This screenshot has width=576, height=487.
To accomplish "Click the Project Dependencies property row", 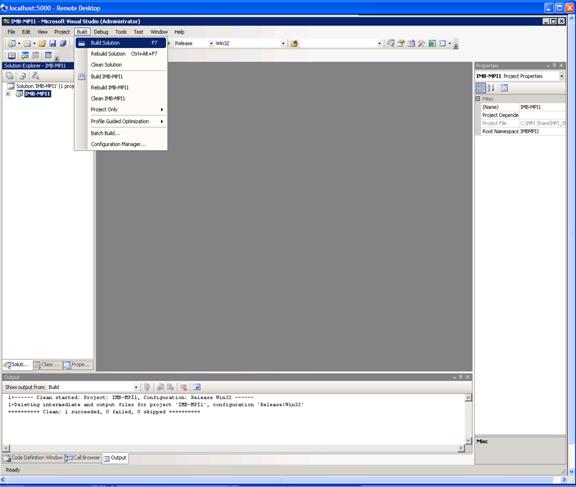I will (x=523, y=115).
